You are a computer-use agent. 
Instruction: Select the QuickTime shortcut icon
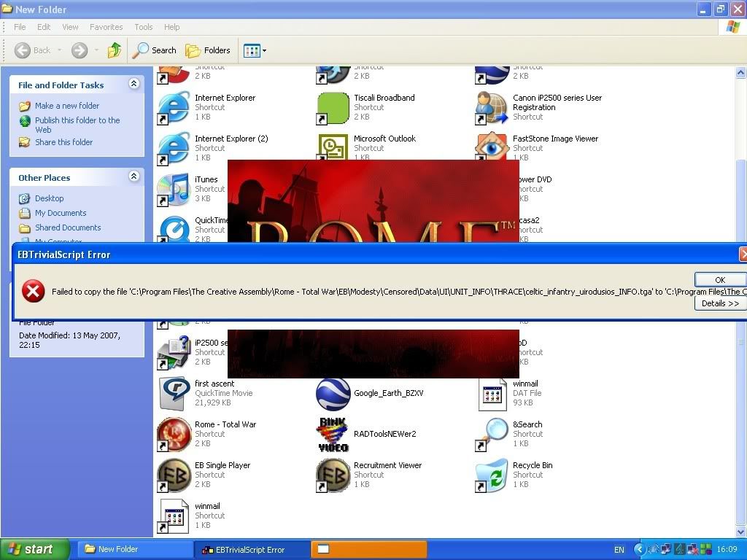(x=174, y=229)
